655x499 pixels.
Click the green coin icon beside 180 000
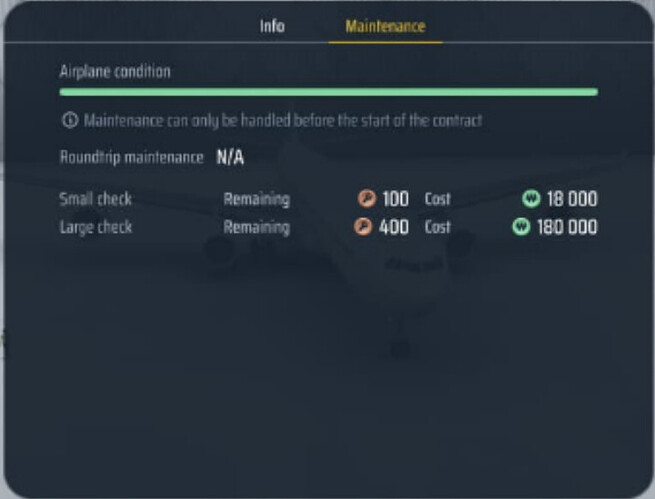point(521,227)
